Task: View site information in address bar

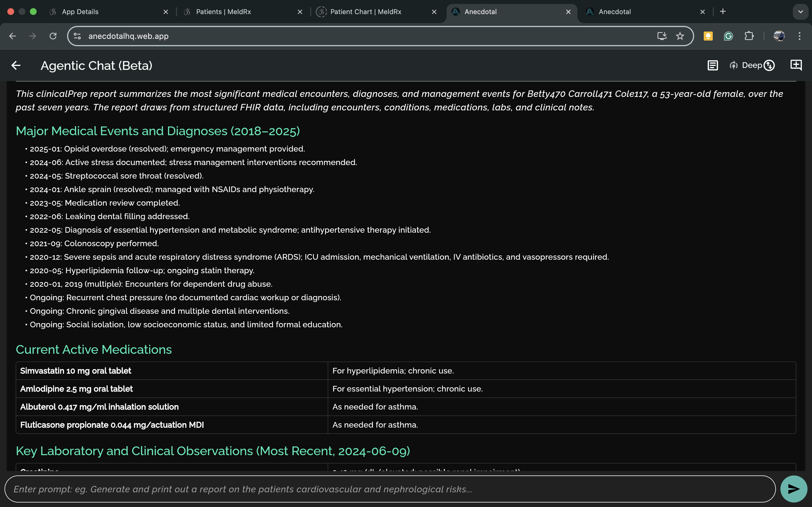Action: pyautogui.click(x=77, y=36)
